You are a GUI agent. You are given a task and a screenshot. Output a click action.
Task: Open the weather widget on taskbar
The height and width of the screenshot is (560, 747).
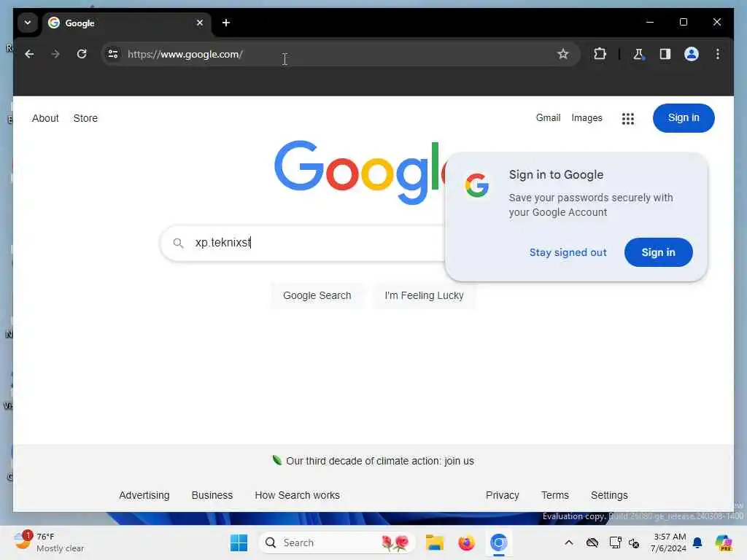click(x=49, y=542)
